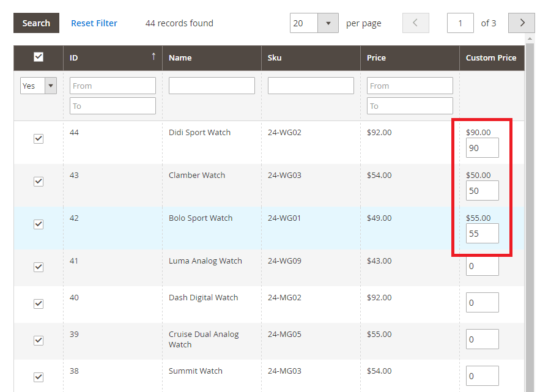Click the ID From filter field
Image resolution: width=551 pixels, height=392 pixels.
coord(113,86)
